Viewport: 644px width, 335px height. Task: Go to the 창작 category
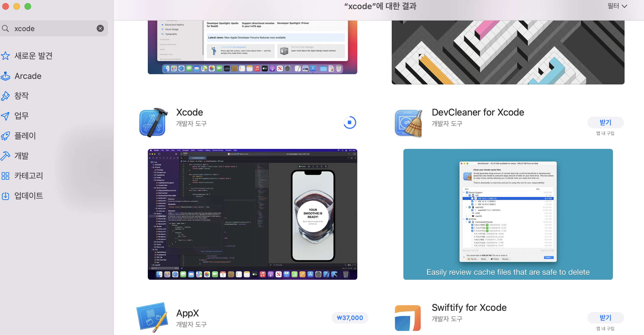click(x=21, y=96)
